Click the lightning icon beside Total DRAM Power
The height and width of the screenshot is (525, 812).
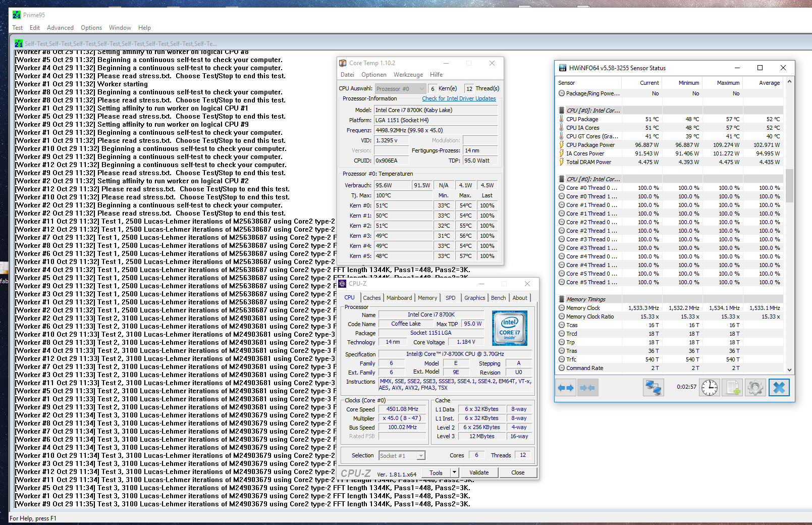(561, 162)
